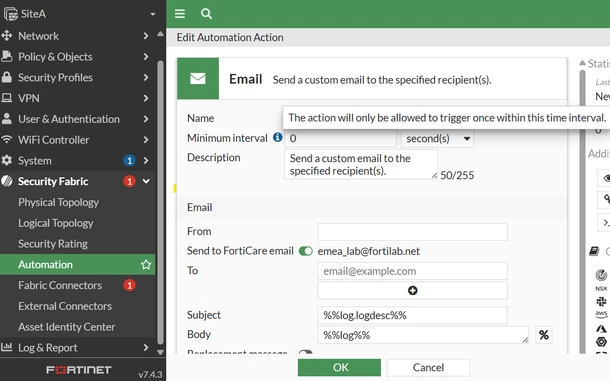Click the Description text area
This screenshot has width=610, height=381.
tap(361, 164)
